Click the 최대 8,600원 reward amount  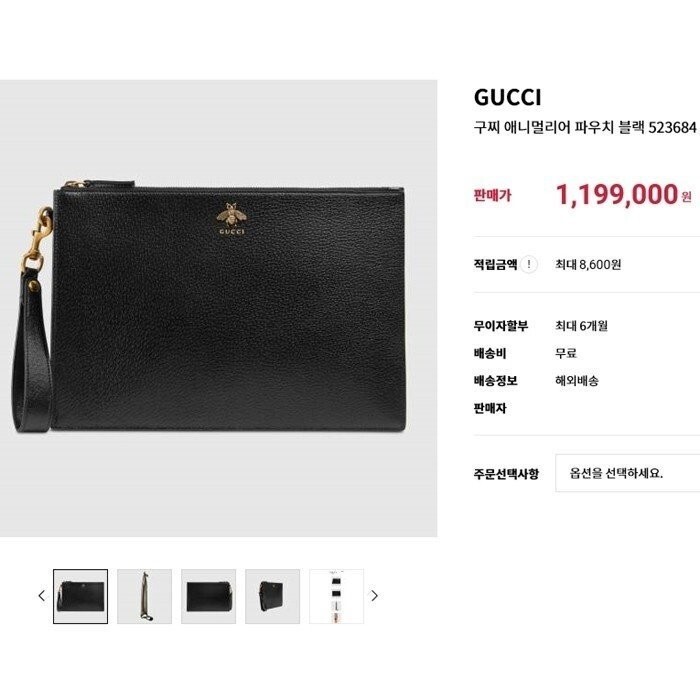(588, 265)
